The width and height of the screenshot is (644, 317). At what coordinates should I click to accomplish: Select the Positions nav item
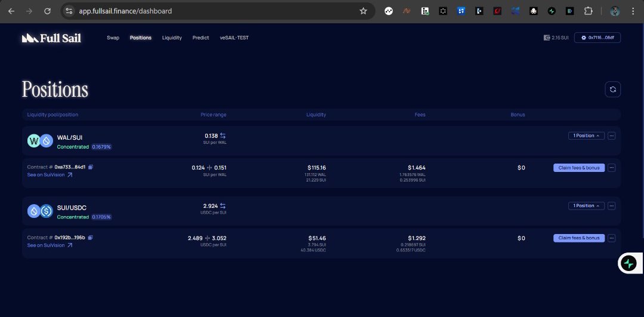click(x=141, y=38)
